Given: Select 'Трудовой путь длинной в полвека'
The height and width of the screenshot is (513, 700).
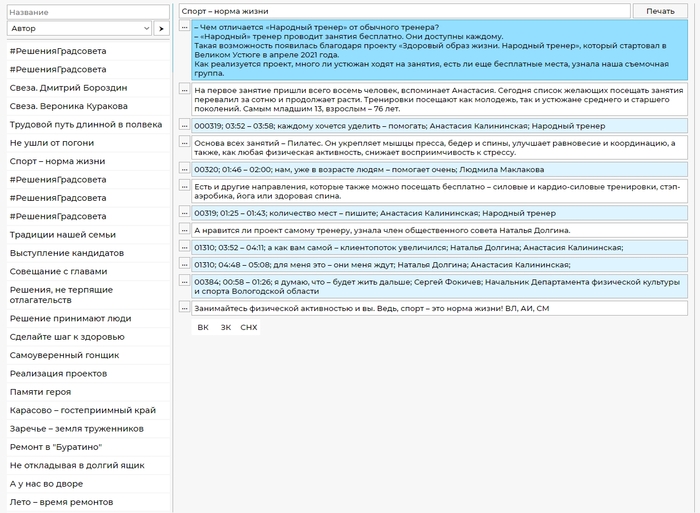Looking at the screenshot, I should click(x=88, y=125).
